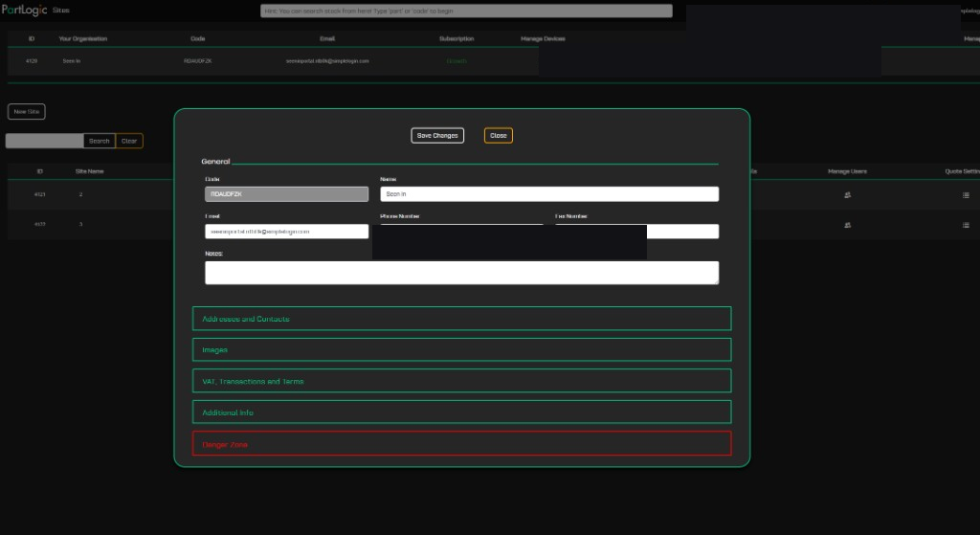This screenshot has width=980, height=535.
Task: Click organisation ID 4120 in top table
Action: [x=32, y=61]
